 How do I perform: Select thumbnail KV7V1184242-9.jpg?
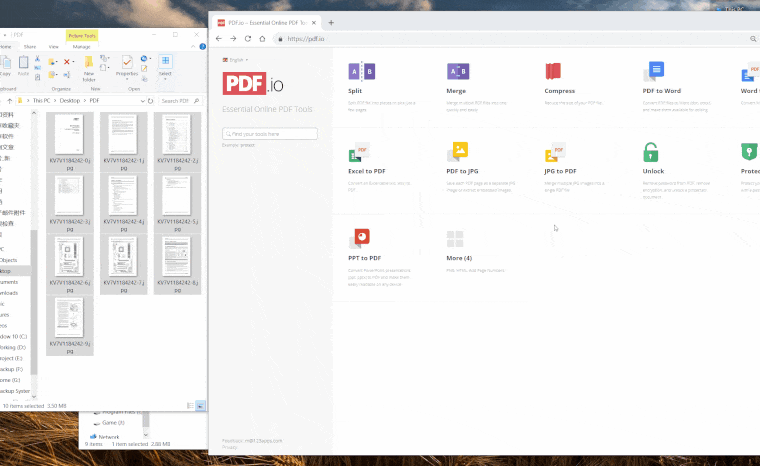pyautogui.click(x=70, y=325)
